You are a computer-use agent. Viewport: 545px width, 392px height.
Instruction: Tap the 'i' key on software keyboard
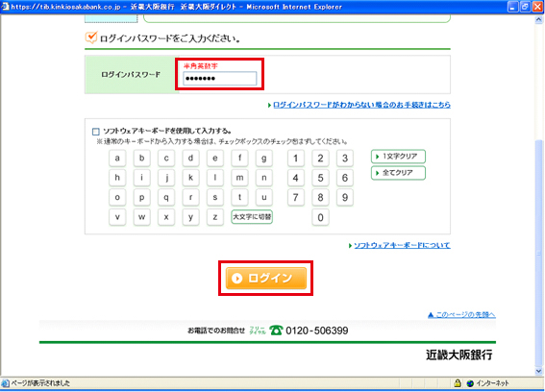(x=142, y=178)
